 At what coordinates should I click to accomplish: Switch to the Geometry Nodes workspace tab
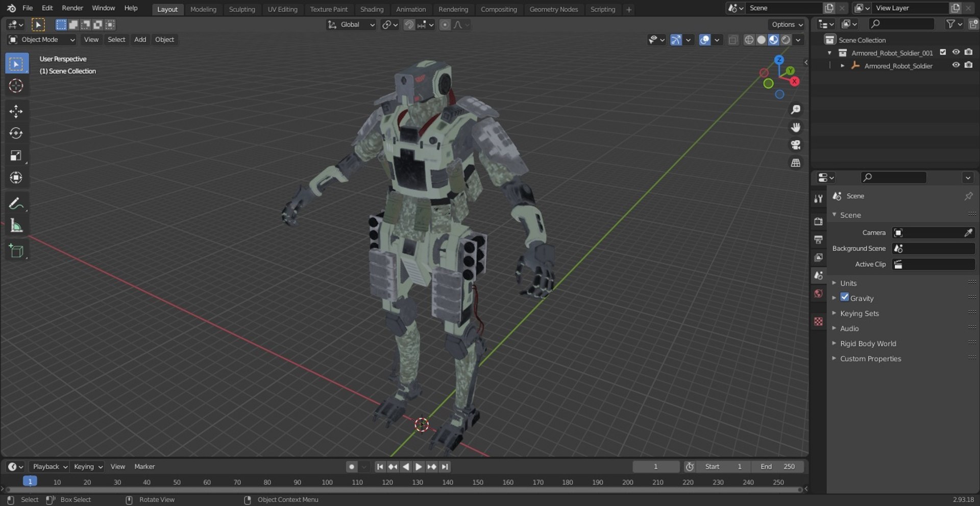[554, 9]
